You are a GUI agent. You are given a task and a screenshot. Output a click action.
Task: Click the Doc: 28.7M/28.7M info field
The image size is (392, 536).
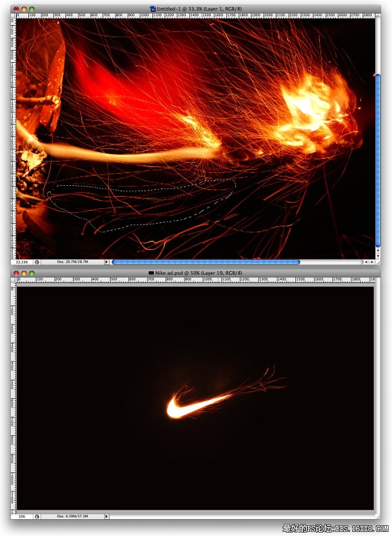point(72,262)
